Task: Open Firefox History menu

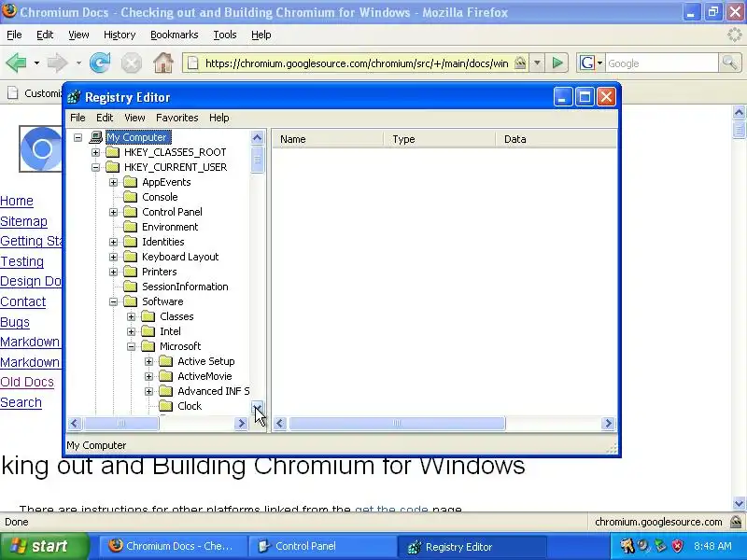Action: [x=120, y=35]
